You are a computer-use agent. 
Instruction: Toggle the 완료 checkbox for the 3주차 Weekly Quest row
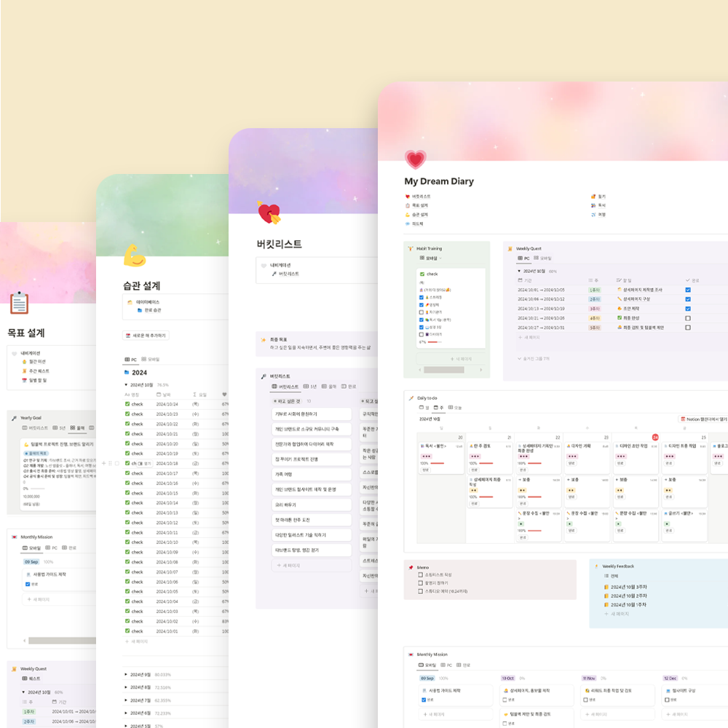[x=688, y=308]
